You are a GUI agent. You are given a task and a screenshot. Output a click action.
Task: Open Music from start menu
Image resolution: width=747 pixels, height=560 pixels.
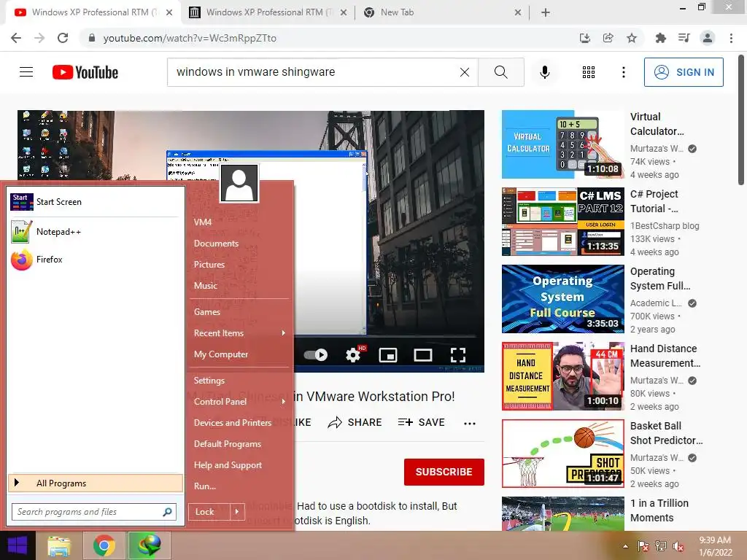(x=205, y=286)
